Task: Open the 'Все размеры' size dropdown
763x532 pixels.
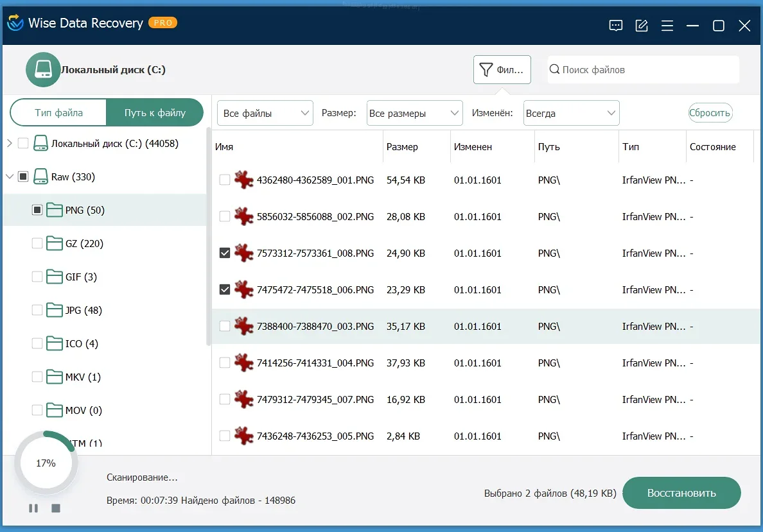Action: click(414, 114)
